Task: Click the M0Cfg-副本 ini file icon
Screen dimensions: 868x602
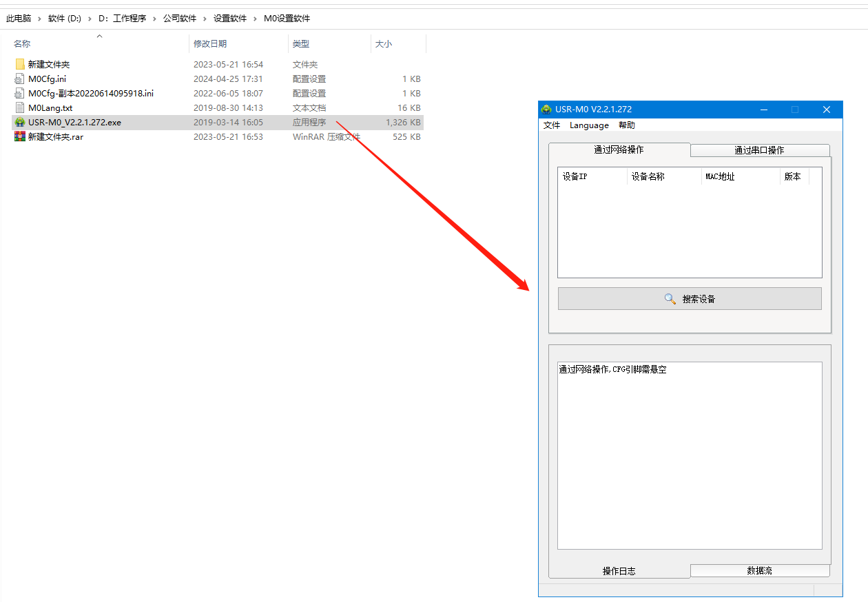Action: [20, 94]
